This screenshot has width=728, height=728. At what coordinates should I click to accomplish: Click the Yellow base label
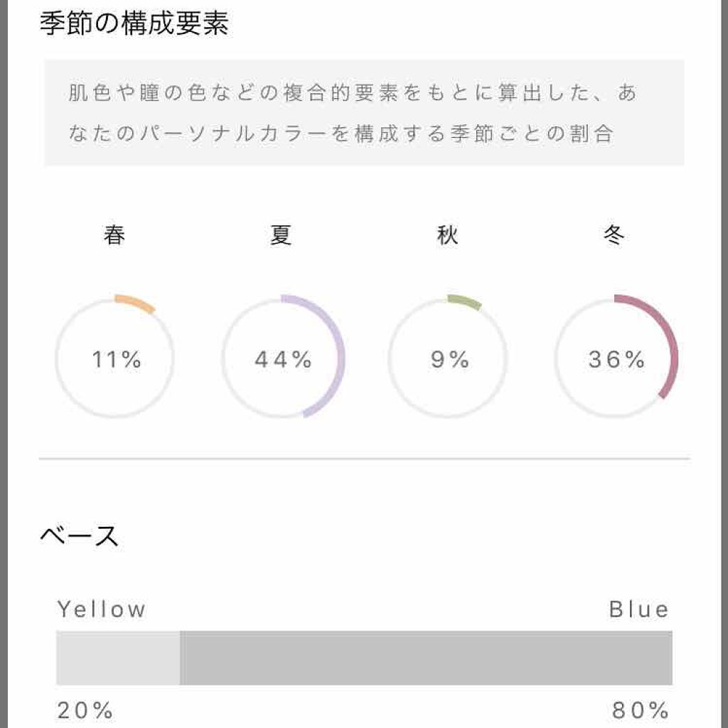coord(102,609)
